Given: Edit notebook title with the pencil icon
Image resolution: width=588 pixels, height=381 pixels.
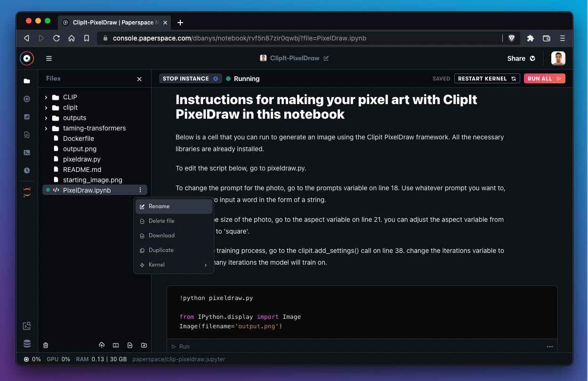Looking at the screenshot, I should [326, 58].
